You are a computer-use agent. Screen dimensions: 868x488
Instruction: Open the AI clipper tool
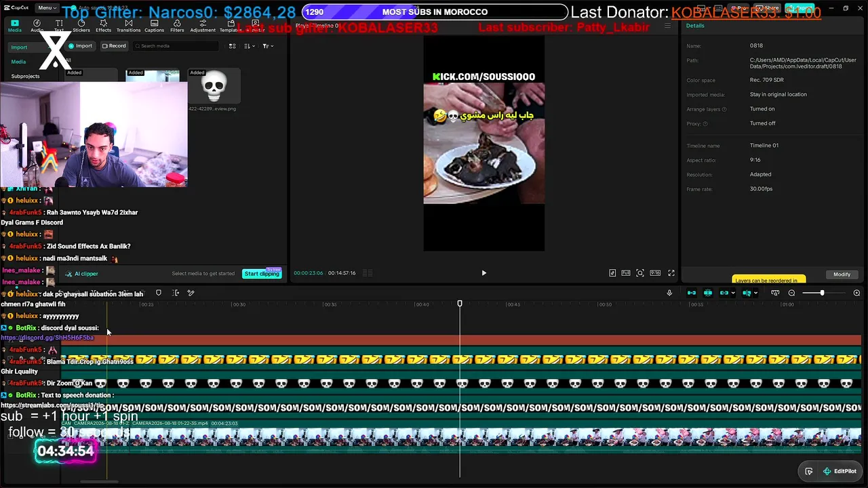tap(82, 274)
